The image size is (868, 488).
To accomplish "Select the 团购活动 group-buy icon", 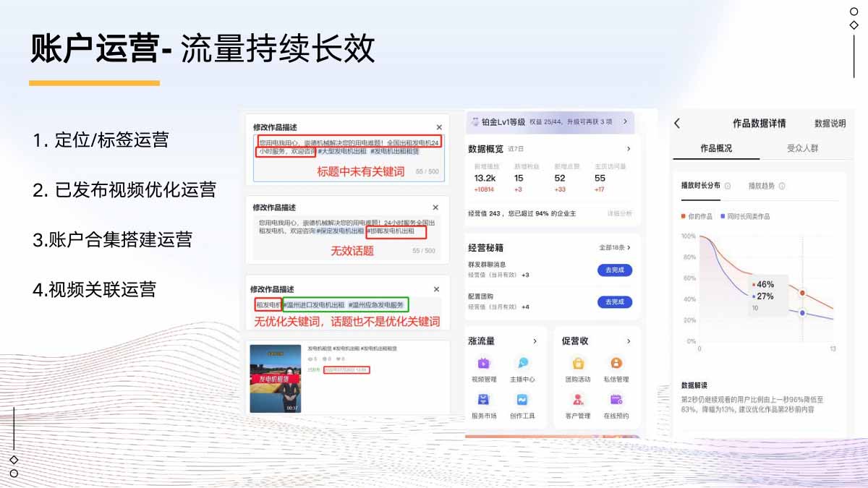I will click(x=578, y=364).
